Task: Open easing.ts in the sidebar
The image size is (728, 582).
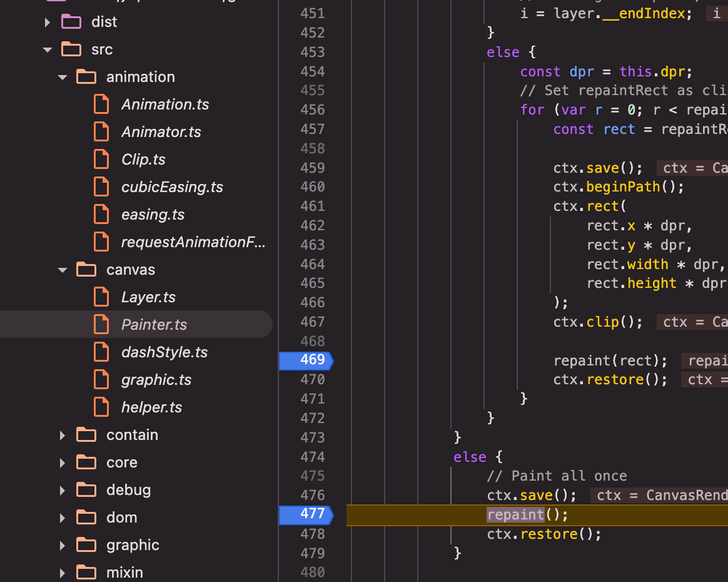Action: (x=153, y=215)
